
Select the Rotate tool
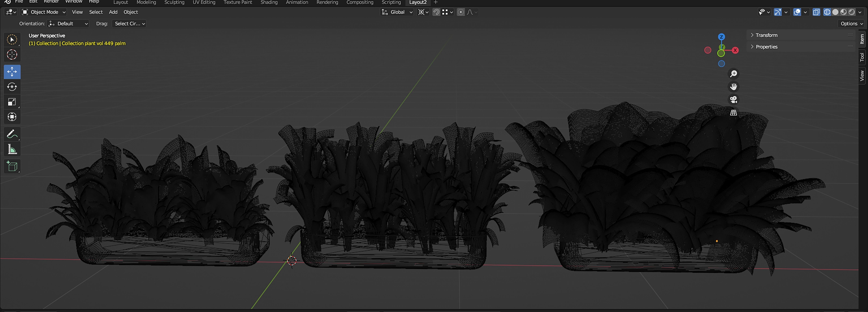12,87
